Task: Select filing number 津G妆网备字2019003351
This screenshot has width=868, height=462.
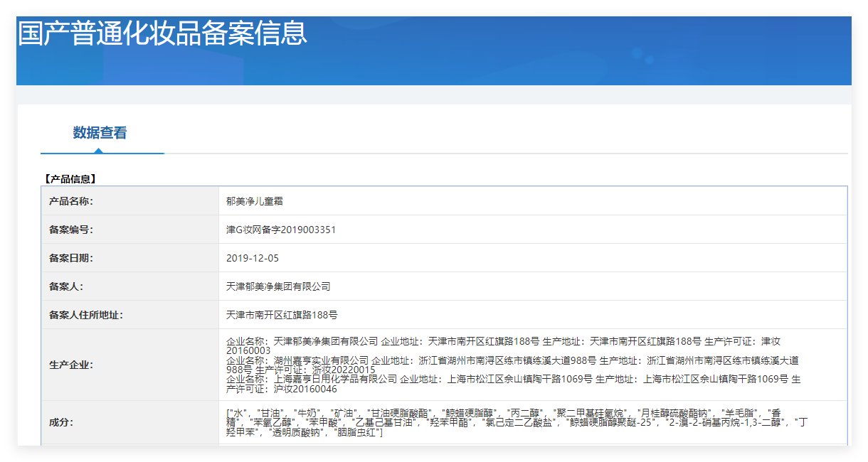Action: point(280,230)
